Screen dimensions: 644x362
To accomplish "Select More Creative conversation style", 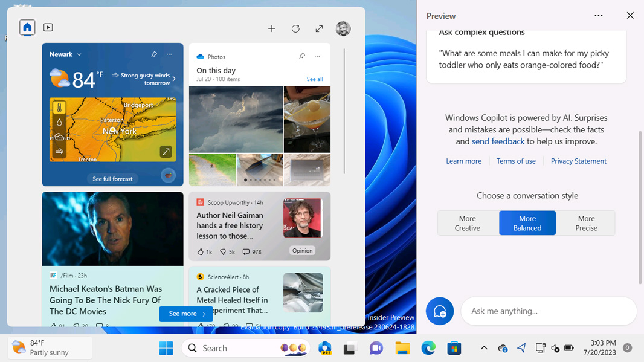I will click(x=467, y=223).
